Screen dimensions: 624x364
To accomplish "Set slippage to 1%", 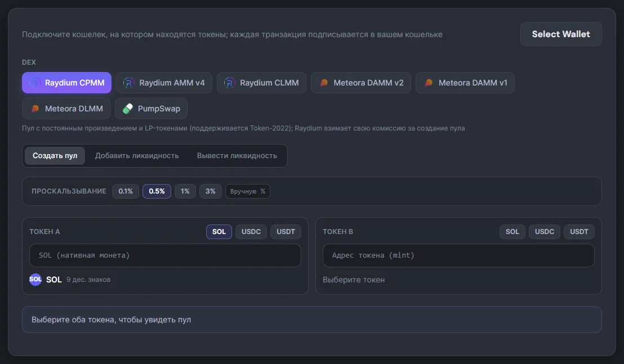I will (185, 191).
